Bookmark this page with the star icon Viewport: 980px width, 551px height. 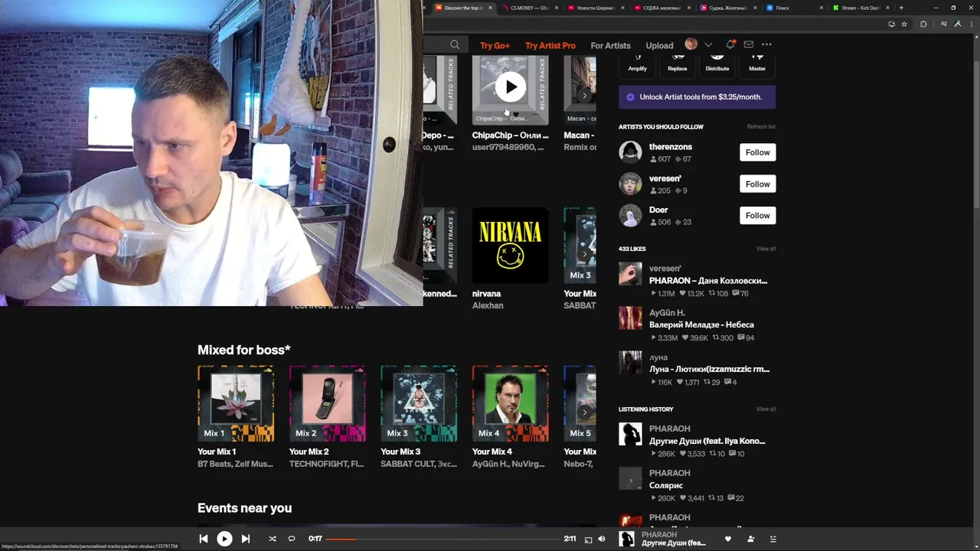[x=904, y=24]
